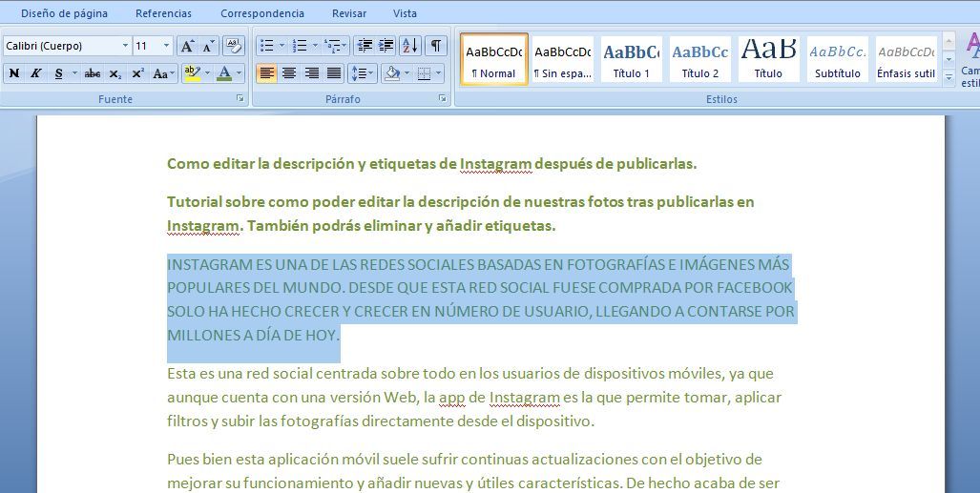
Task: Open numbering library dropdown arrow
Action: coord(315,46)
